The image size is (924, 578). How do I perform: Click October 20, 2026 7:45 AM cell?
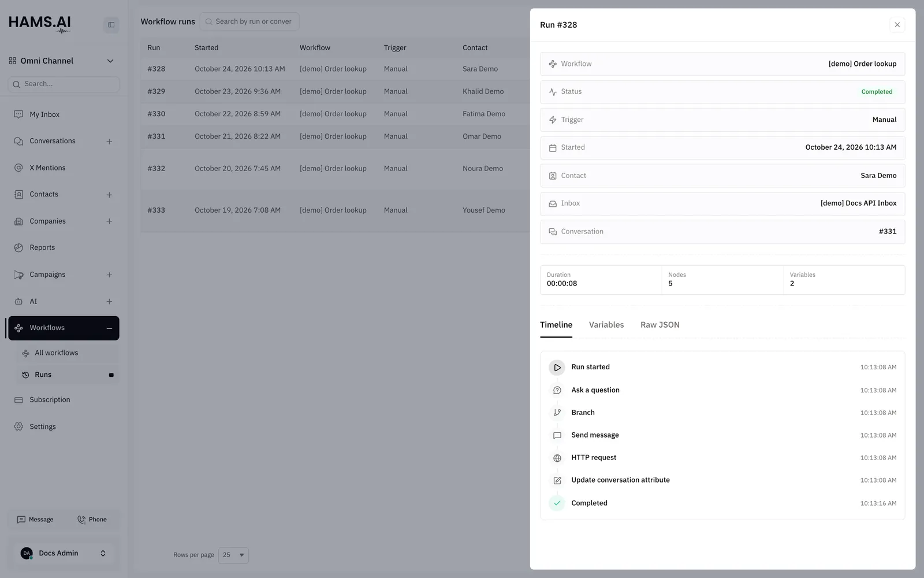click(x=237, y=169)
